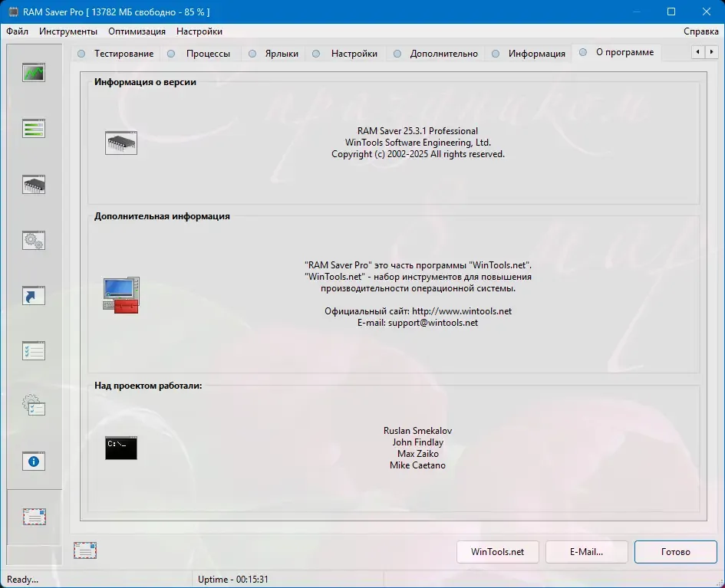Click the Информация о версии heading

(x=145, y=82)
